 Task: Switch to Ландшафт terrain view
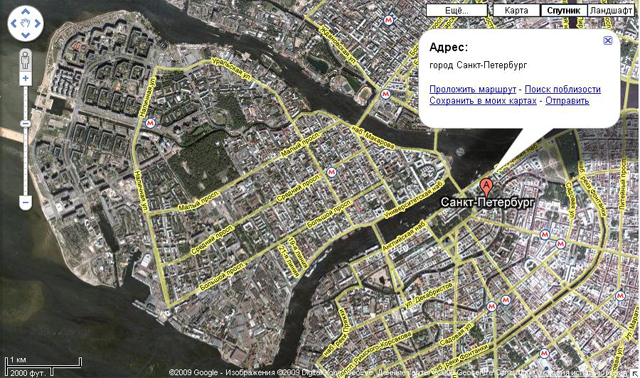611,11
